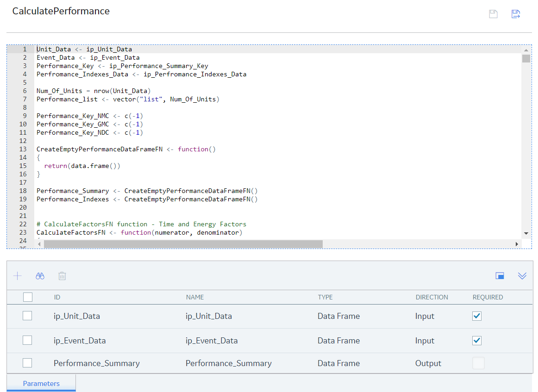Open the Parameters tab
This screenshot has height=392, width=538.
coord(41,383)
